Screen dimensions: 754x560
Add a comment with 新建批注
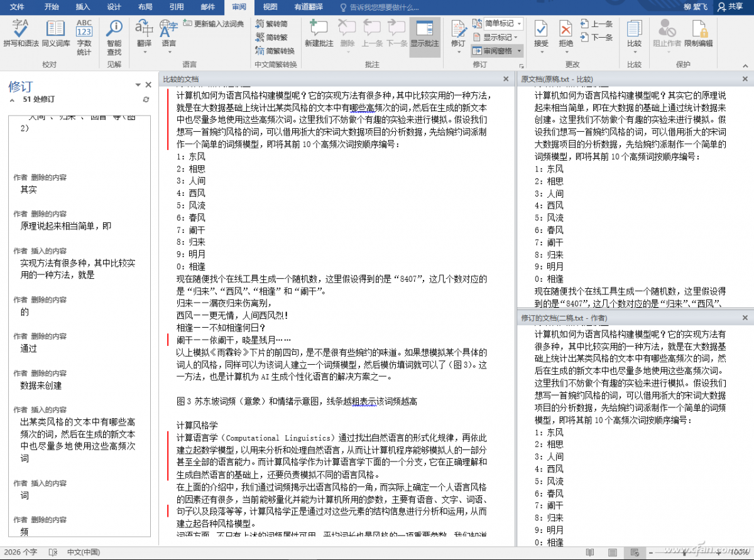click(319, 33)
